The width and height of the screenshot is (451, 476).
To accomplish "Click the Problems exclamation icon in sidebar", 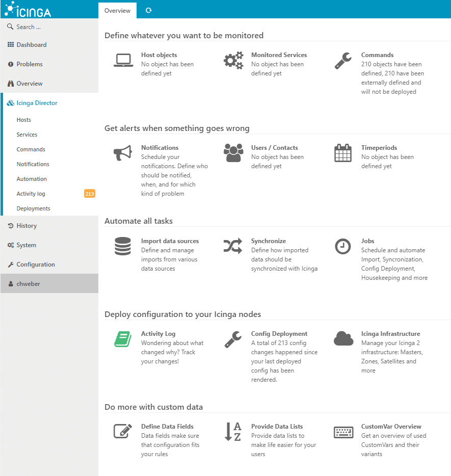I will [x=11, y=64].
